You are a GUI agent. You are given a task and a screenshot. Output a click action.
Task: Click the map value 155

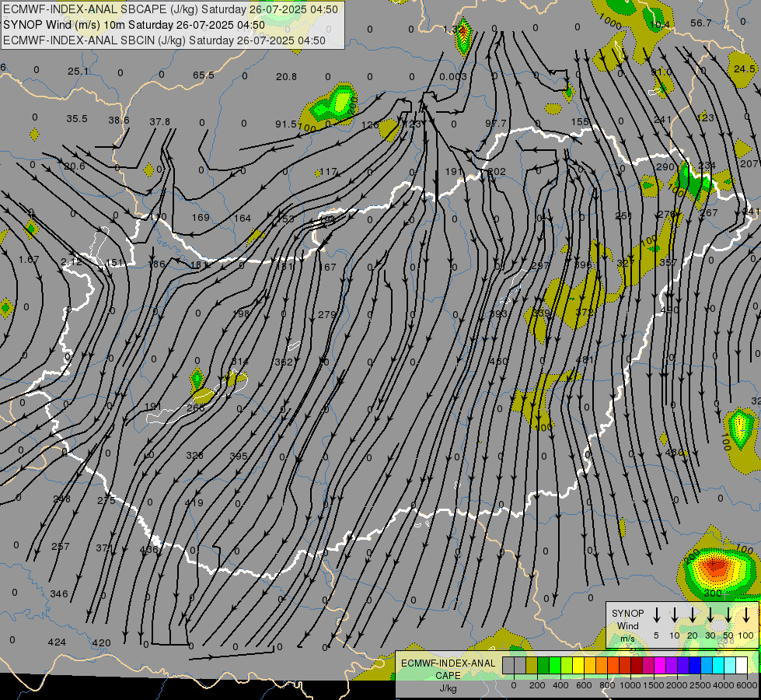click(x=580, y=122)
